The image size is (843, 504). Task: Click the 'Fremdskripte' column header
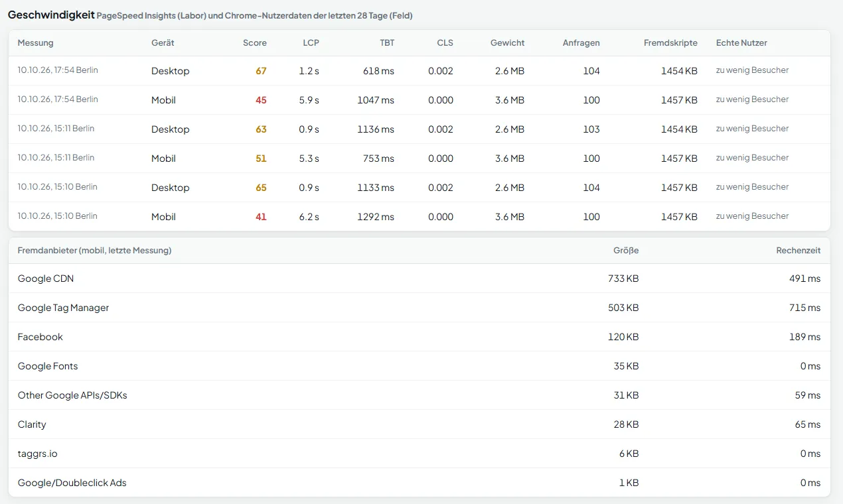670,42
